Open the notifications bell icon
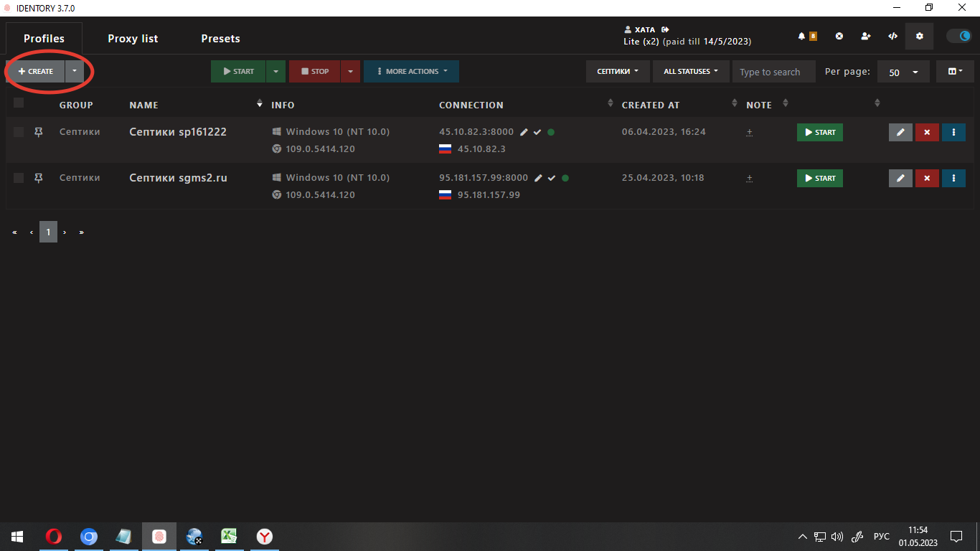 point(803,36)
